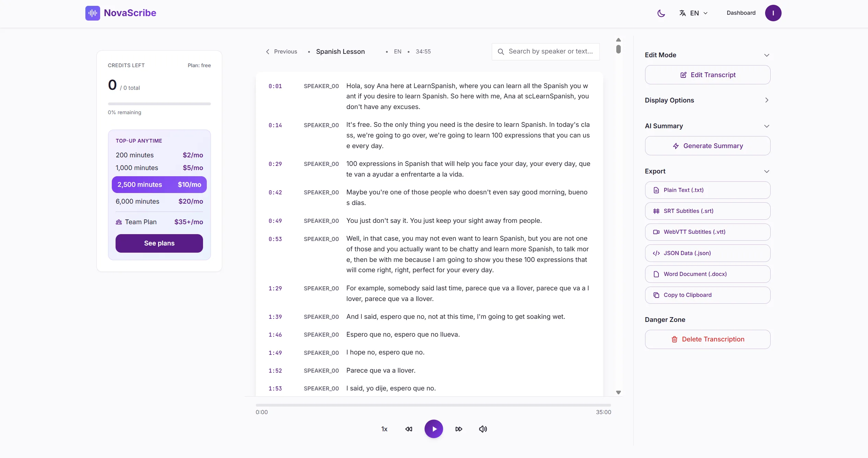The height and width of the screenshot is (458, 868).
Task: Click the JSON Data export icon
Action: 656,253
